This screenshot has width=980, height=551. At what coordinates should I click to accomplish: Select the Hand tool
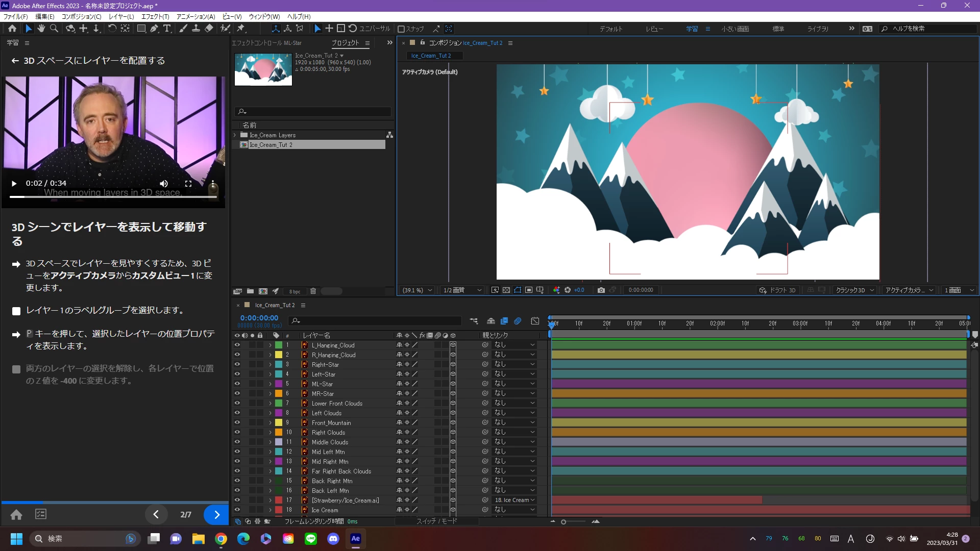[x=41, y=29]
